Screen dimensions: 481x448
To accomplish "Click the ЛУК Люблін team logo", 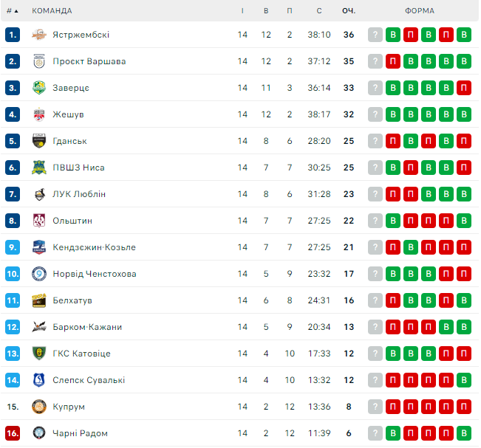I will [40, 194].
